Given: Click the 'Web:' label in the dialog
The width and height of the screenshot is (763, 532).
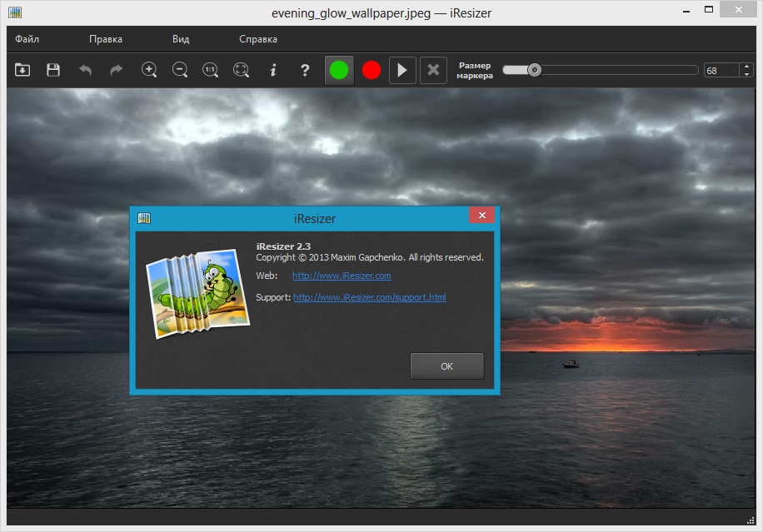Looking at the screenshot, I should [x=267, y=276].
